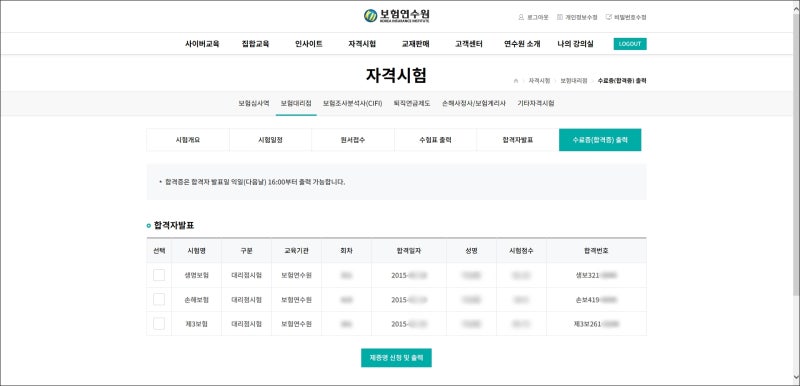Select the 생명보험 row checkbox

click(x=159, y=275)
